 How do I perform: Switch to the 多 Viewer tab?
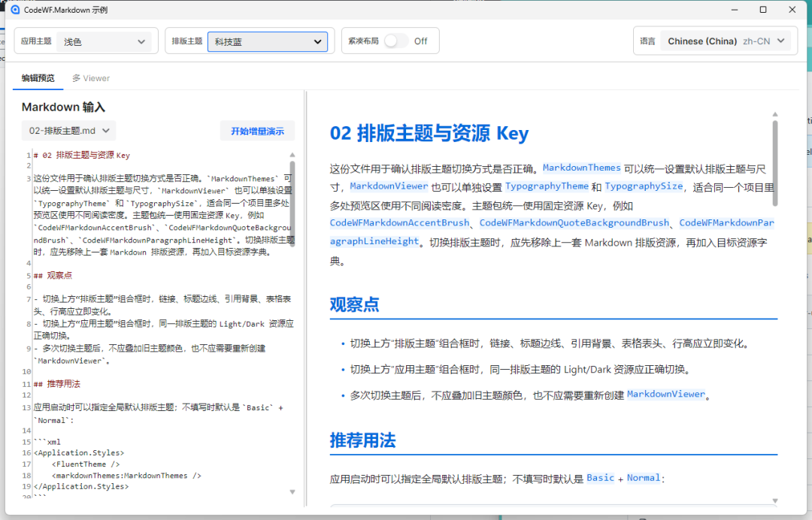[91, 78]
